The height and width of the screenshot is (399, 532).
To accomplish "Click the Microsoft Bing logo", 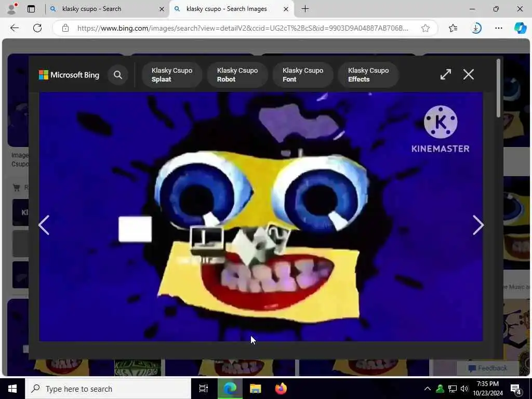I will (x=69, y=75).
